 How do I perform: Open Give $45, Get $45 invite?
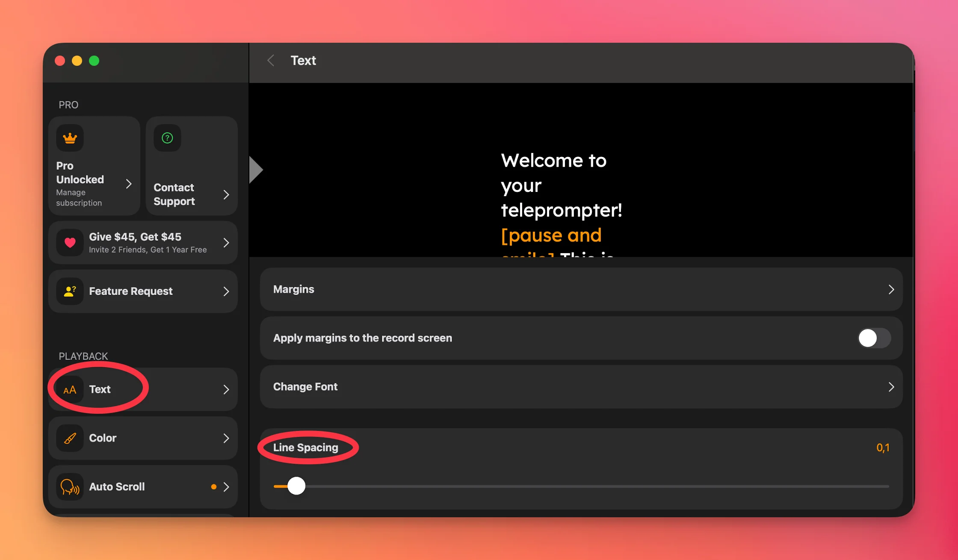coord(143,242)
